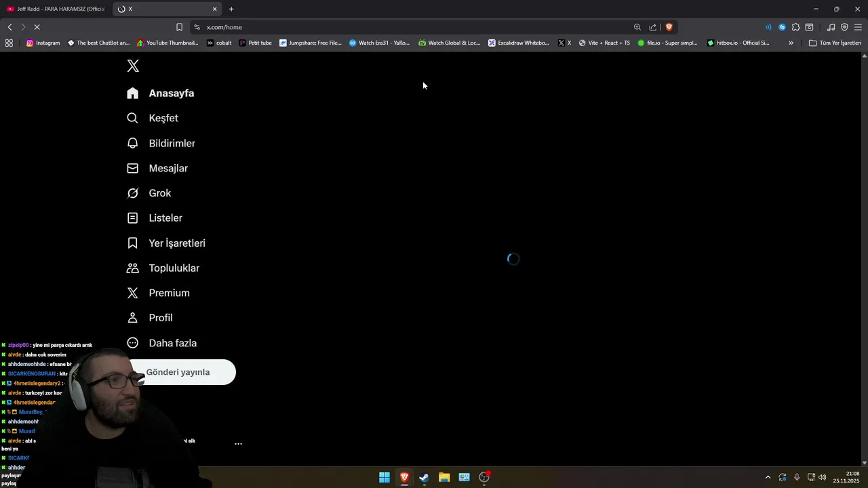Open Brave Shields lion icon

pyautogui.click(x=669, y=27)
